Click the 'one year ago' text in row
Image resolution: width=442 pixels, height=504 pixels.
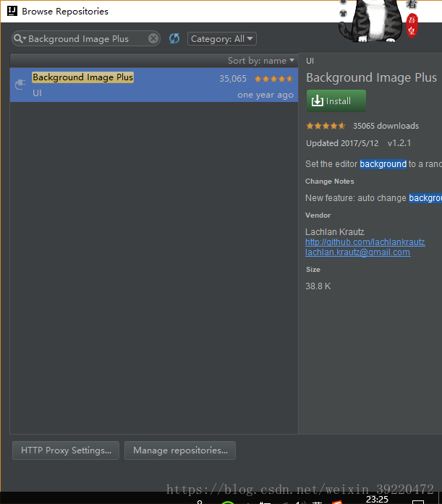265,95
